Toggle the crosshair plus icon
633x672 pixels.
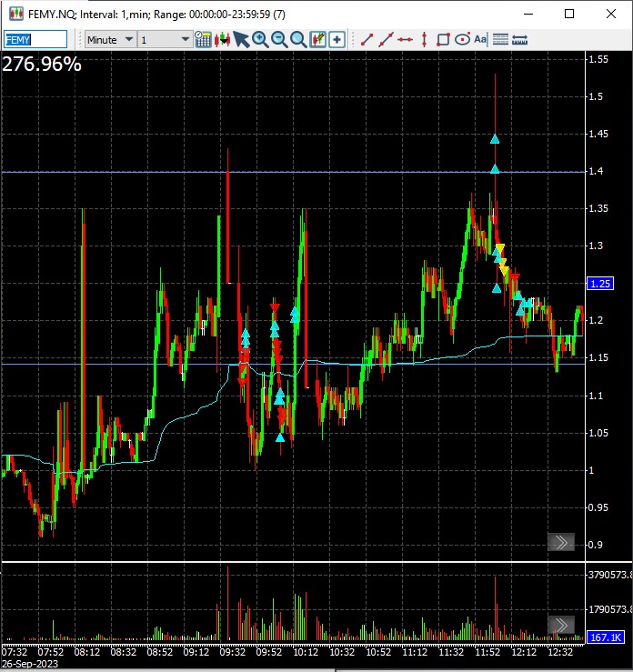pyautogui.click(x=337, y=39)
